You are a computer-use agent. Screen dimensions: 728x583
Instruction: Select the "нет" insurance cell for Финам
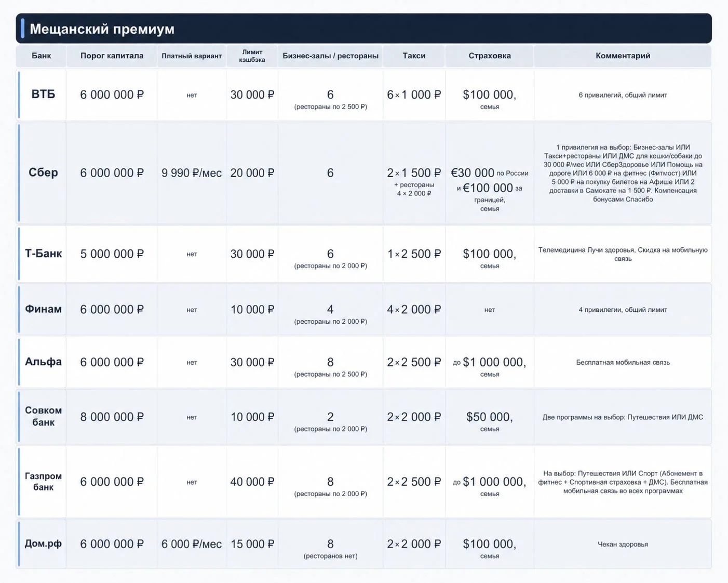tap(490, 310)
